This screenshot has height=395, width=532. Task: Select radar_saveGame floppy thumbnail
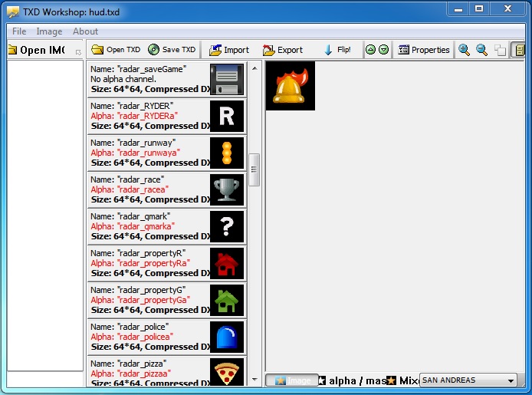[227, 80]
